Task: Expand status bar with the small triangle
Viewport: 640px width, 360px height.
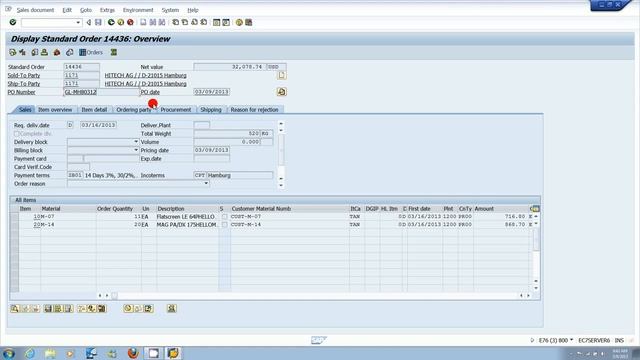Action: (532, 340)
